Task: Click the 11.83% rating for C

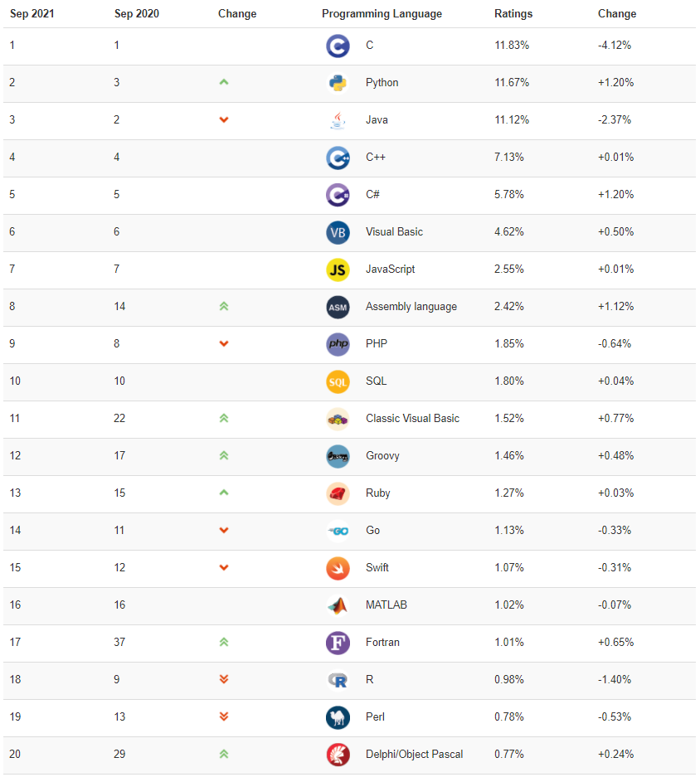Action: click(512, 46)
